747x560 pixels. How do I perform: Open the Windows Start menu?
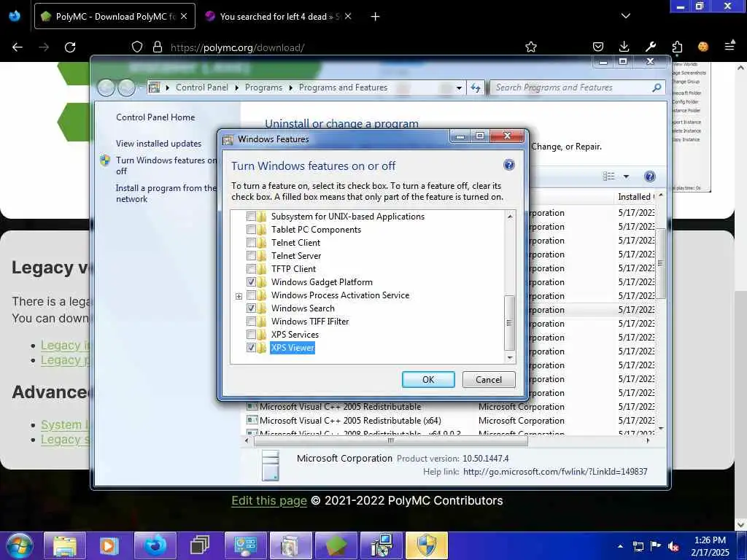(19, 545)
